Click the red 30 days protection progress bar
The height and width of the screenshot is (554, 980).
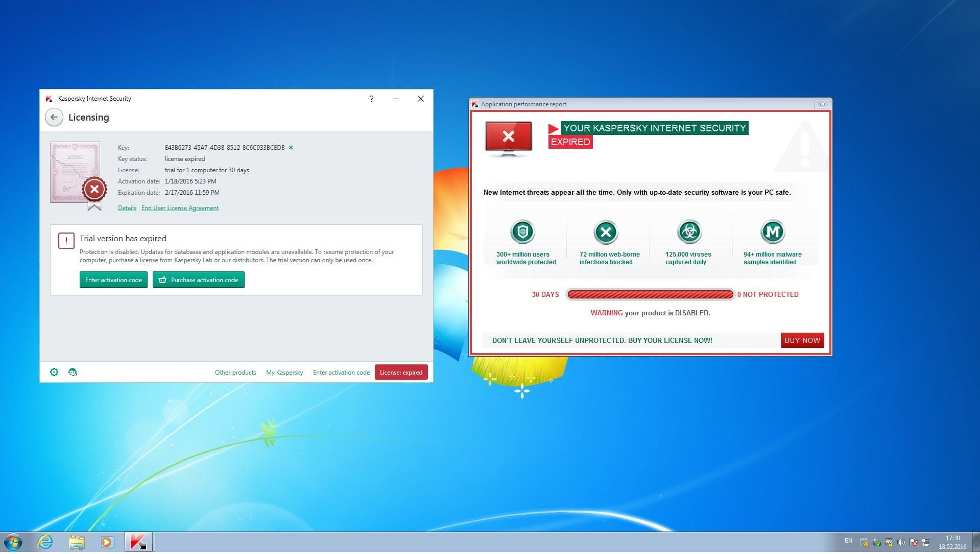(650, 294)
